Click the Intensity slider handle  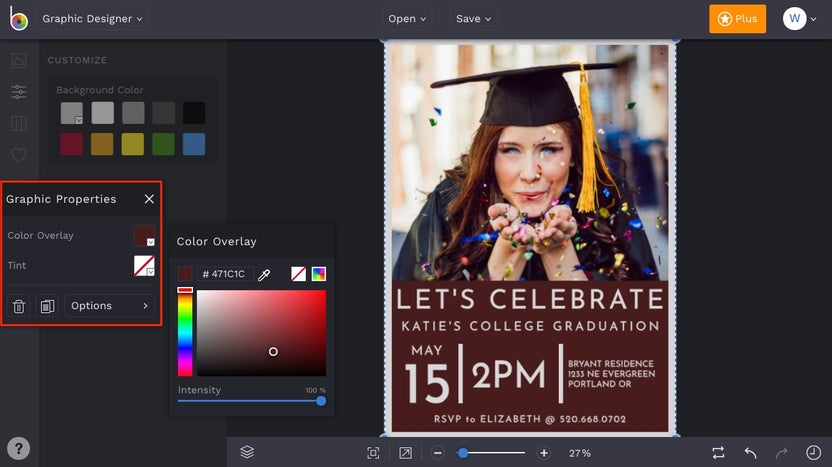pyautogui.click(x=321, y=401)
